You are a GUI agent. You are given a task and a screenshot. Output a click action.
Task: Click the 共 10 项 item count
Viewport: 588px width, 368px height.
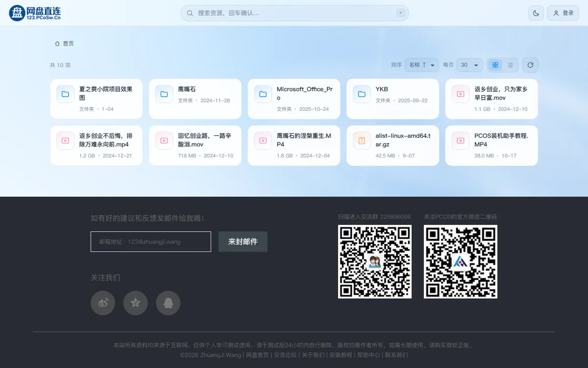pos(60,65)
